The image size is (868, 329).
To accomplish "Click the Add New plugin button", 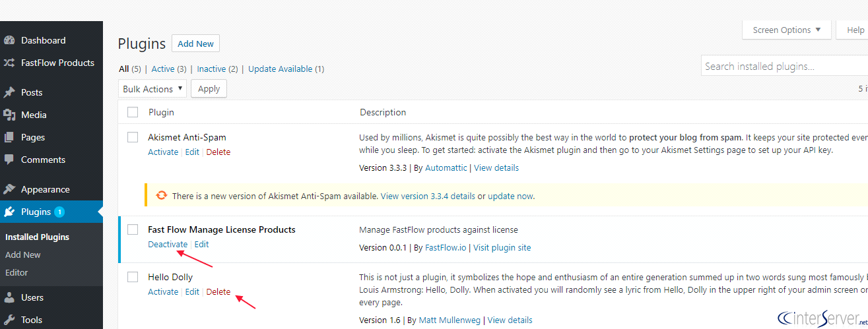I will click(195, 44).
